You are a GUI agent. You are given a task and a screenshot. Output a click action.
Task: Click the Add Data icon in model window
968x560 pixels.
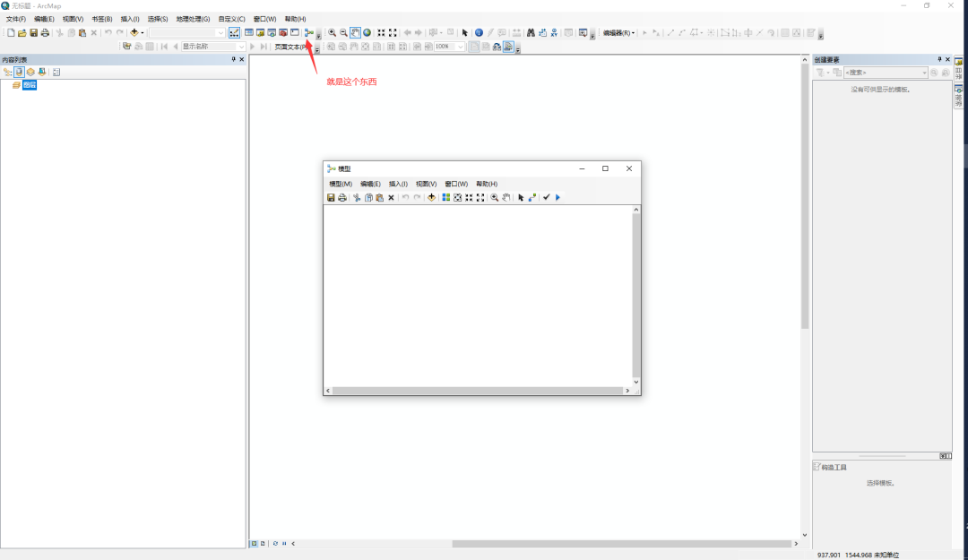pos(431,197)
